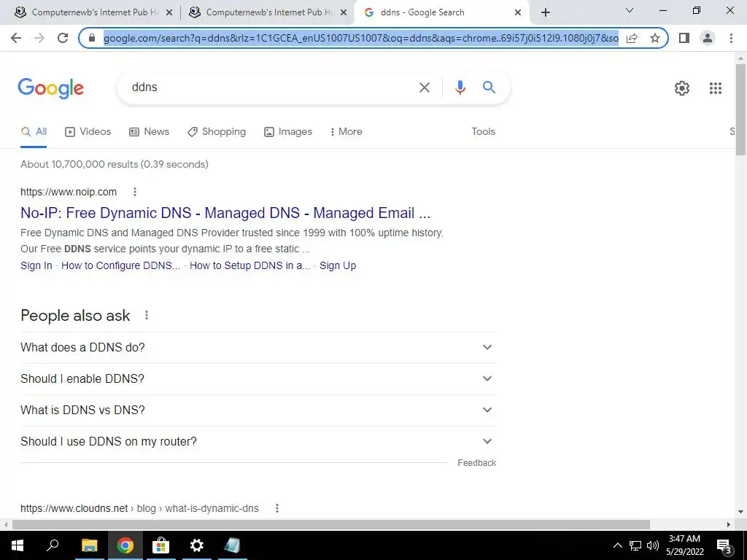Screen dimensions: 747x560
Task: Click the URL address bar
Action: [360, 38]
